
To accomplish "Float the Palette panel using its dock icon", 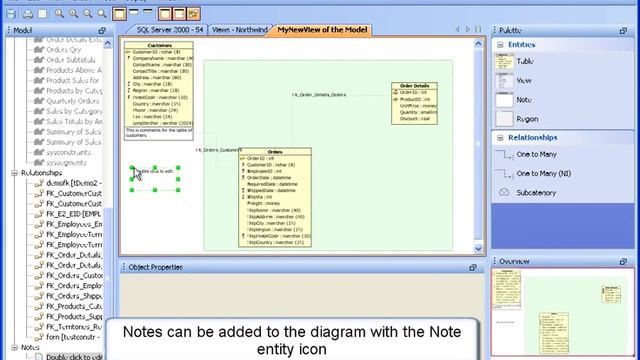I will point(623,31).
